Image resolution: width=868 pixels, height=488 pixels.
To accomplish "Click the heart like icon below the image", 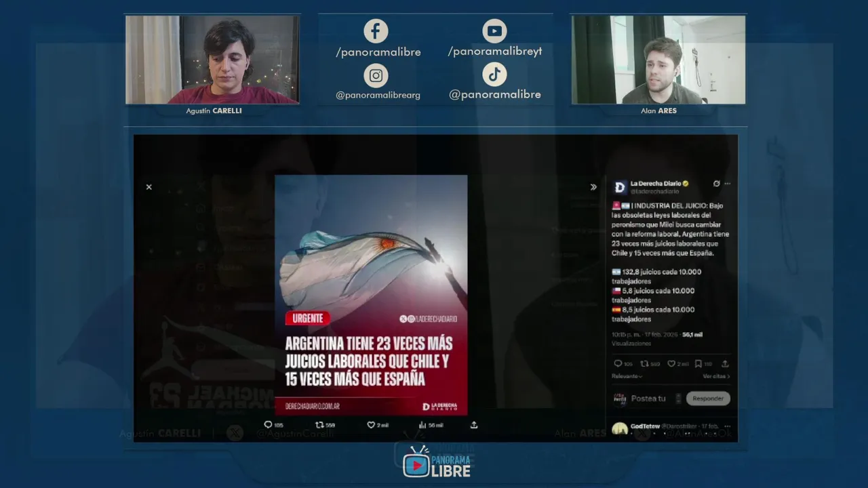I will tap(371, 425).
